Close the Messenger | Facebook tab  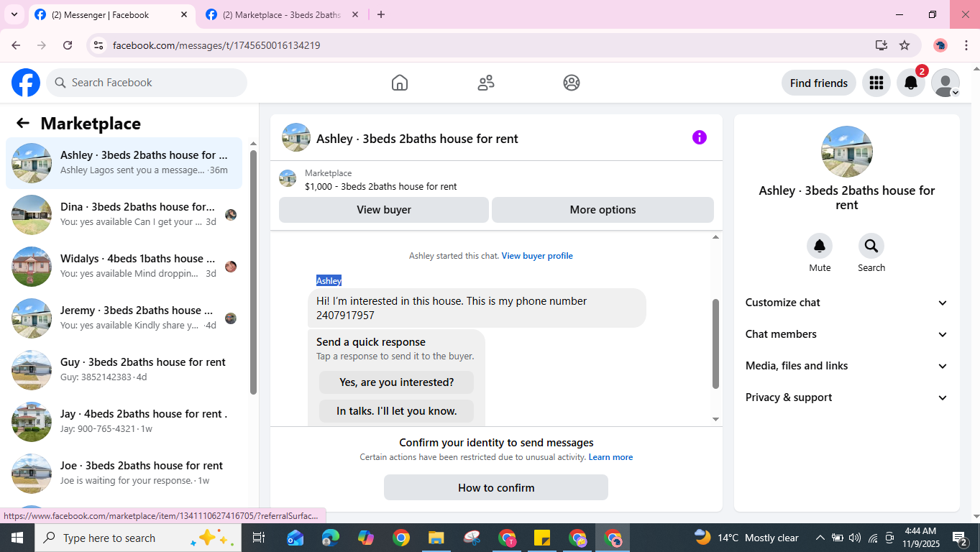click(184, 14)
